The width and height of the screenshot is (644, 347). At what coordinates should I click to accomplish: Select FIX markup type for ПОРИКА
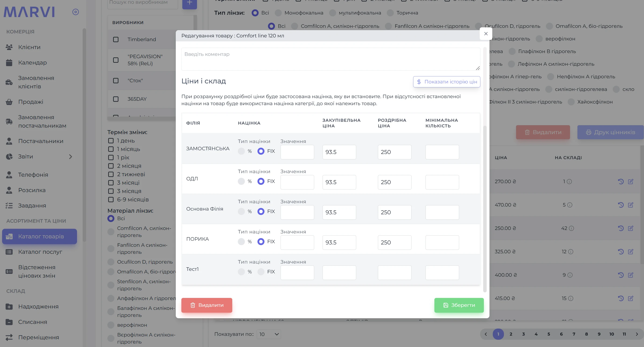tap(261, 241)
